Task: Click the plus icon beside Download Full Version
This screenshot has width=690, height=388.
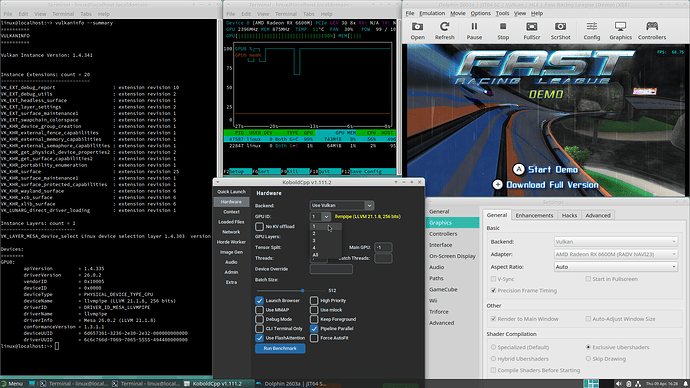Action: click(x=498, y=185)
